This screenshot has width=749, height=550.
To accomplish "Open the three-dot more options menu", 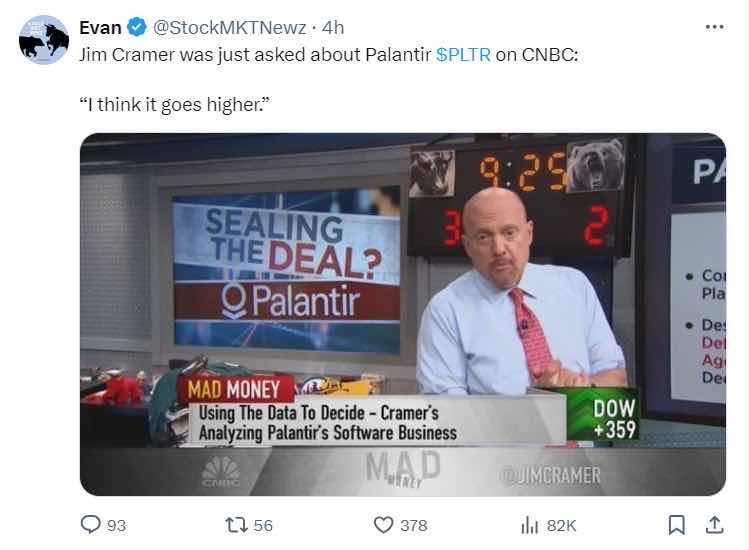I will click(714, 27).
